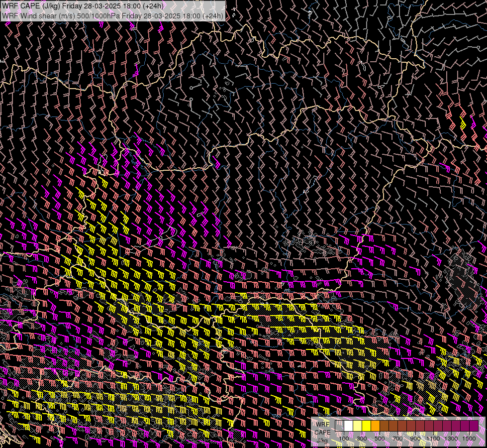Screen dimensions: 487x448
Task: Click the J/kg unit label in legend
Action: tap(322, 441)
